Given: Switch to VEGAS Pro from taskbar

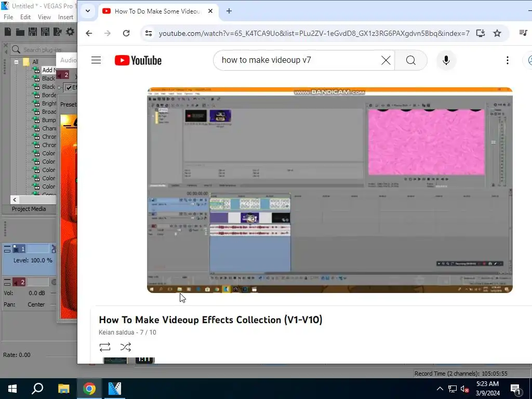Looking at the screenshot, I should [x=115, y=389].
